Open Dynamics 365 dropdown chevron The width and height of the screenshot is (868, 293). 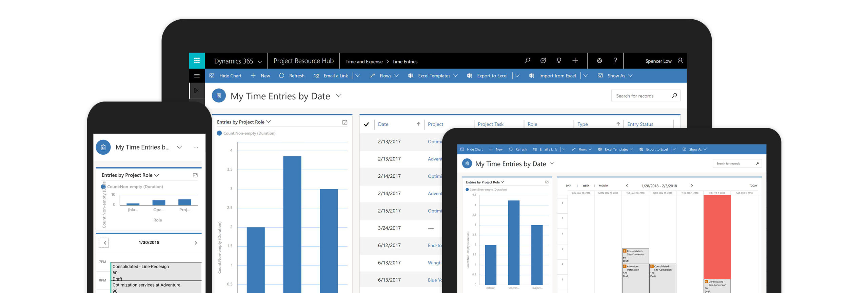pyautogui.click(x=260, y=62)
